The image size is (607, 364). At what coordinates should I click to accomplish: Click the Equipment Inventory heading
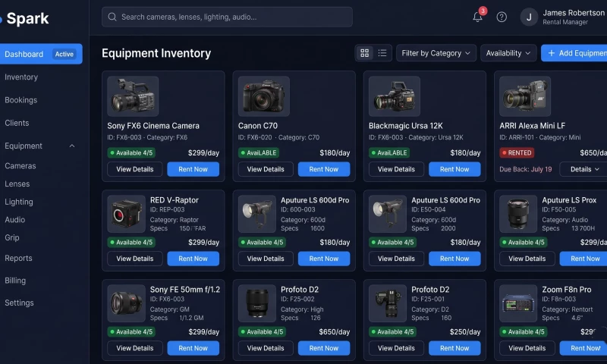(x=156, y=53)
